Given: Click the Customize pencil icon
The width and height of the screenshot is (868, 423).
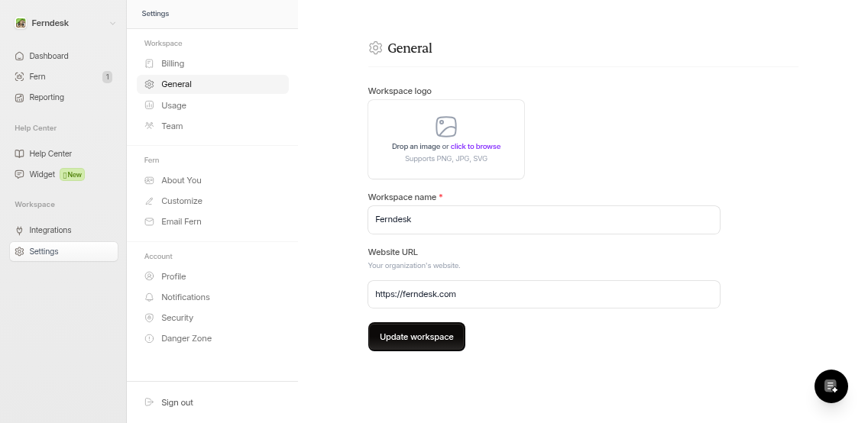Looking at the screenshot, I should click(149, 201).
